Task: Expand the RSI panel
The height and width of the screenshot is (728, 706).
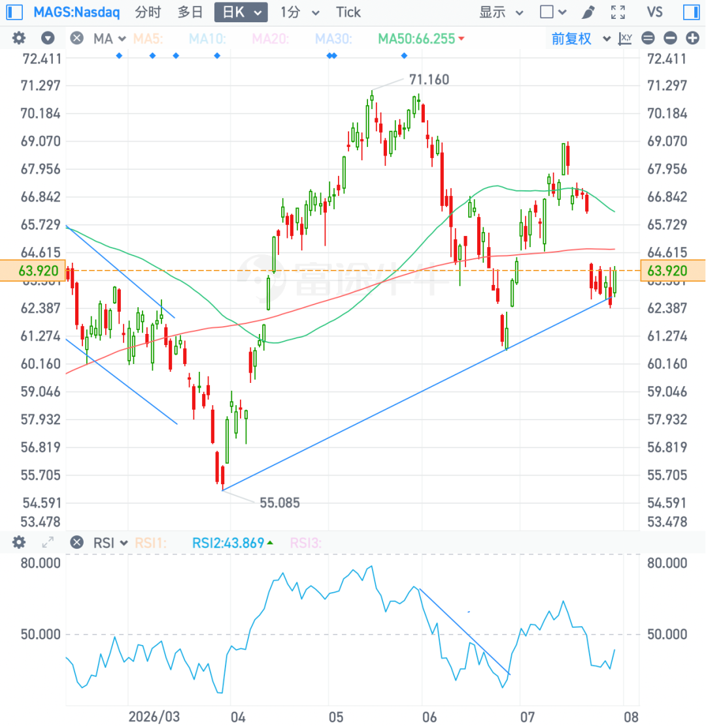Action: pyautogui.click(x=47, y=542)
